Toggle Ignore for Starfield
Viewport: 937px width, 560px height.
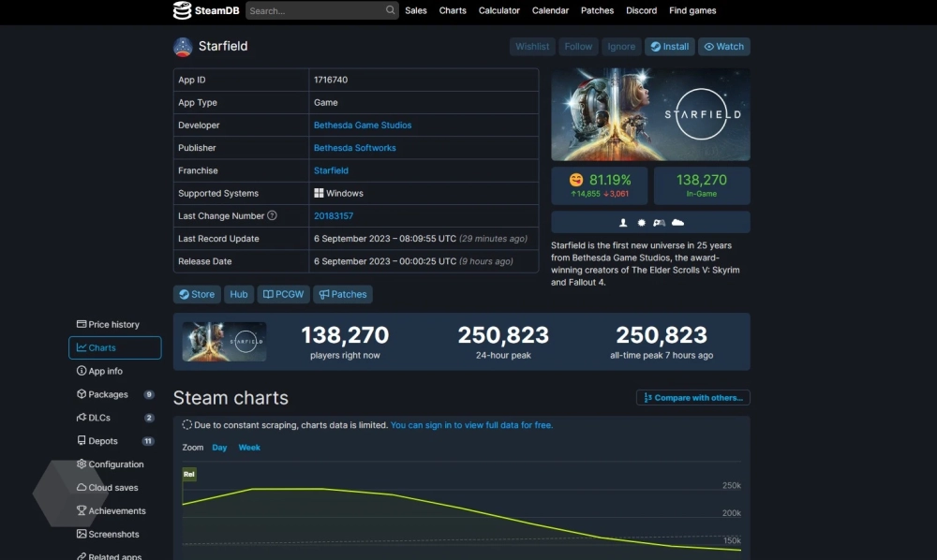tap(621, 47)
